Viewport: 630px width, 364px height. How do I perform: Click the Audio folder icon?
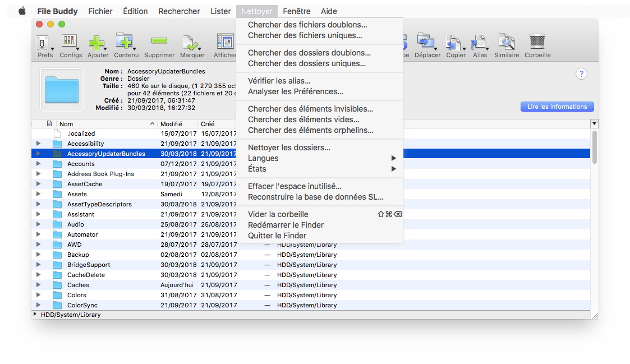[57, 224]
